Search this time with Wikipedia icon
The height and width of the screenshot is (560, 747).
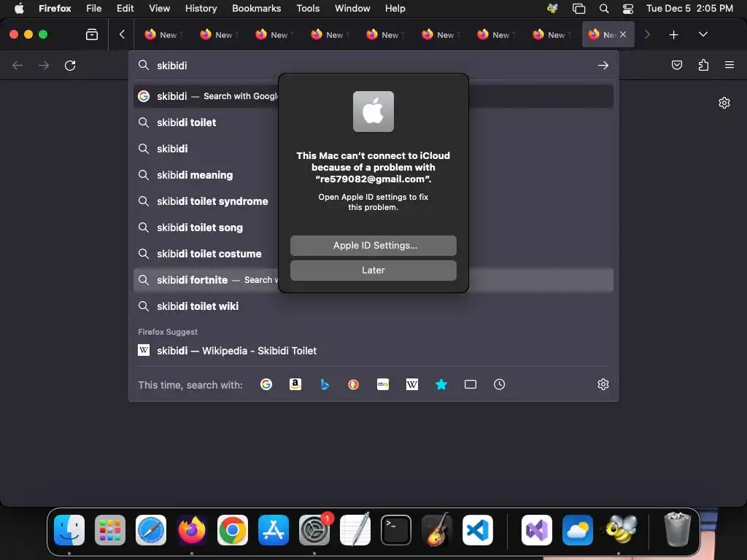pyautogui.click(x=412, y=384)
